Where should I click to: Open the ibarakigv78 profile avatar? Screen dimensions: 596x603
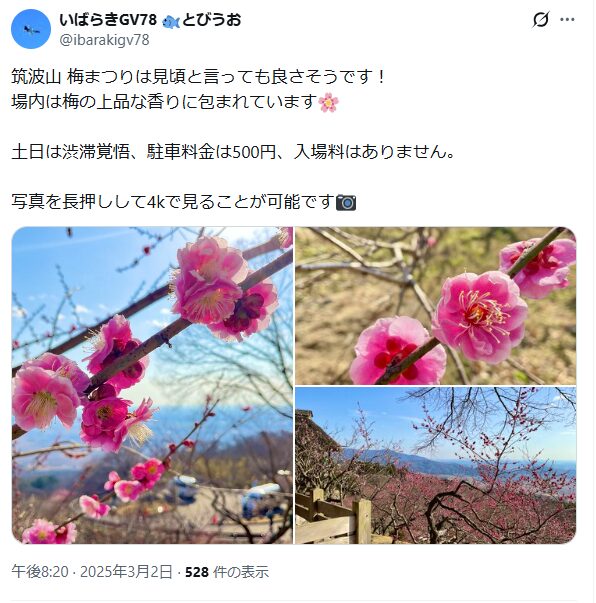pyautogui.click(x=31, y=29)
